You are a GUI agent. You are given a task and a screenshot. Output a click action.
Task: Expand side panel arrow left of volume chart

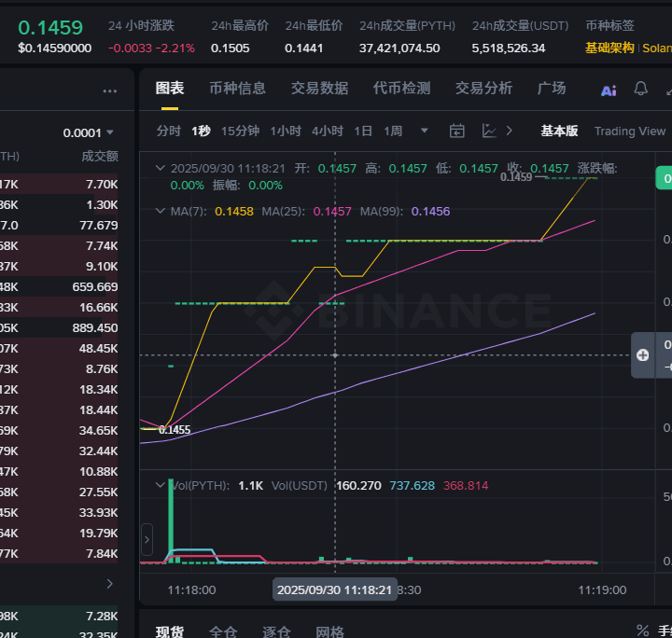tap(147, 538)
